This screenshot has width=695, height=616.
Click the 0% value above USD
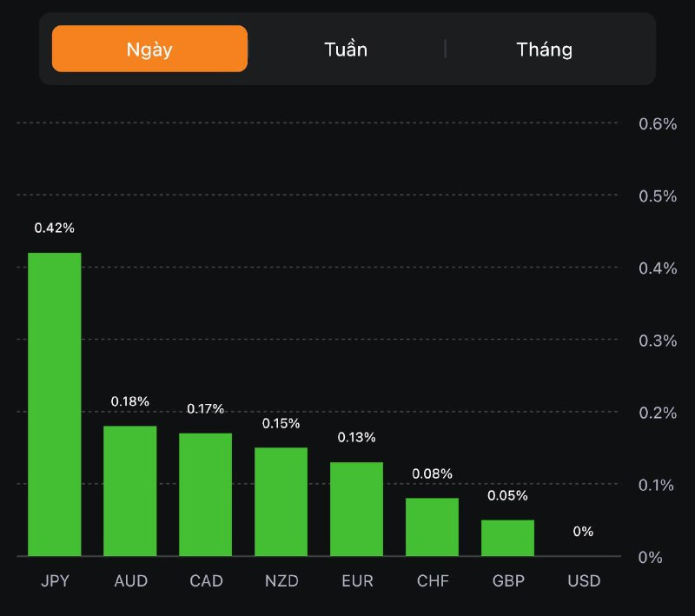point(583,531)
